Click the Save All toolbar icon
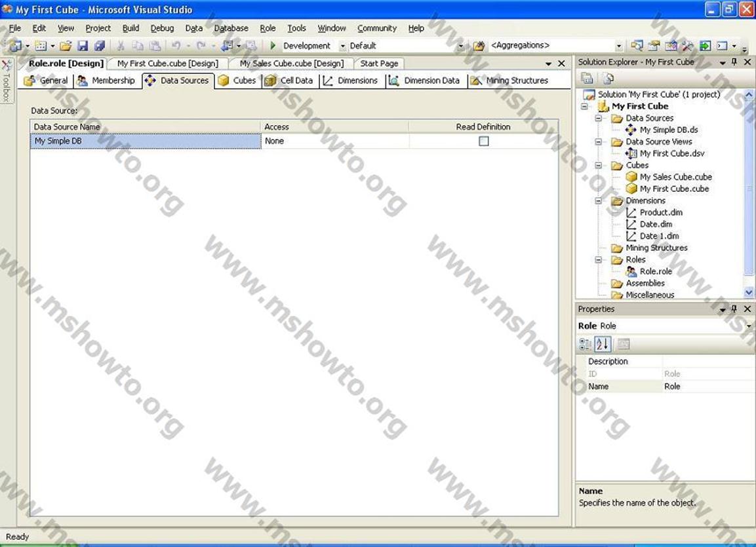 (x=100, y=46)
